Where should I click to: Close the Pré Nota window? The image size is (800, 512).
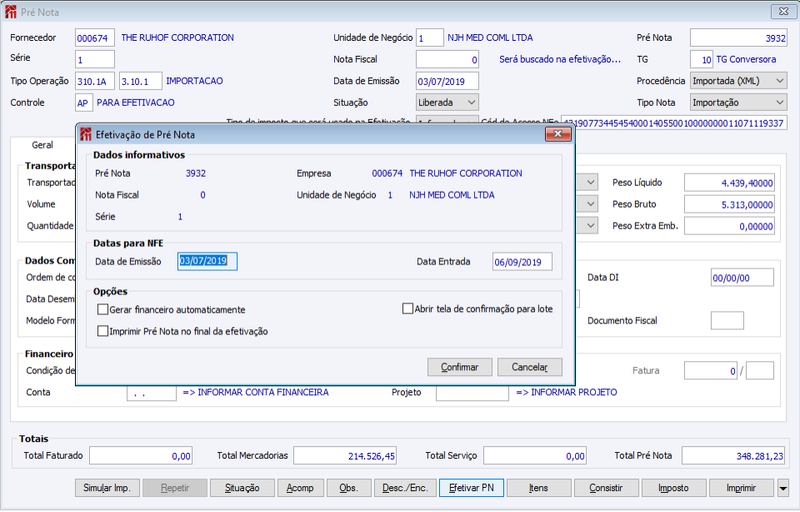(x=784, y=11)
